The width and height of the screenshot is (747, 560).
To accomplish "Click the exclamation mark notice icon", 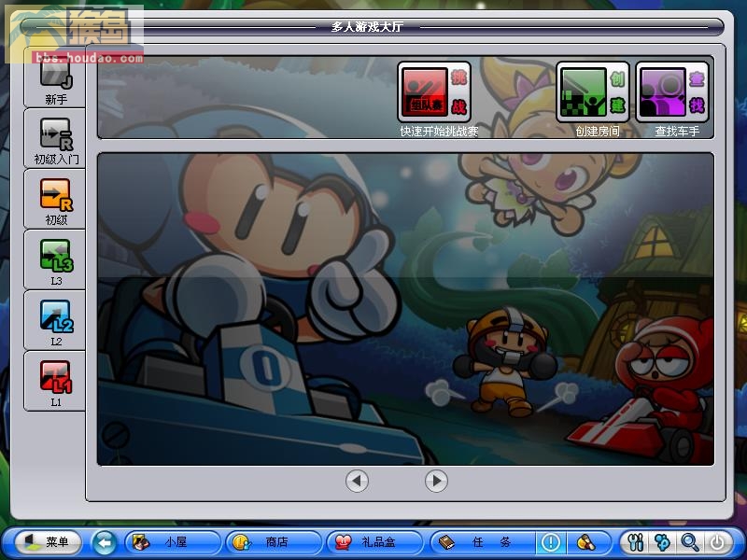I will coord(551,542).
